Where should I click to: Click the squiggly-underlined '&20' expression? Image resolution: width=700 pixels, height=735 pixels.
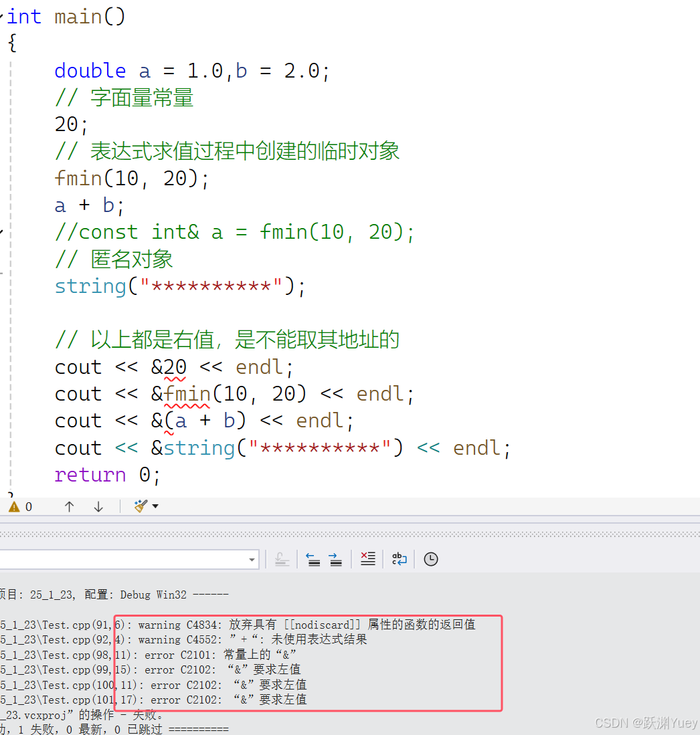click(169, 368)
